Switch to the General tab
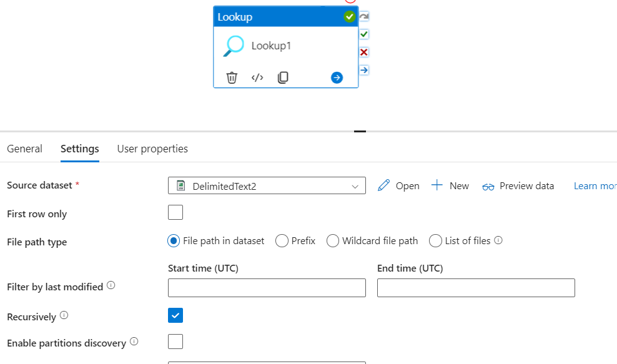617x364 pixels. tap(24, 149)
